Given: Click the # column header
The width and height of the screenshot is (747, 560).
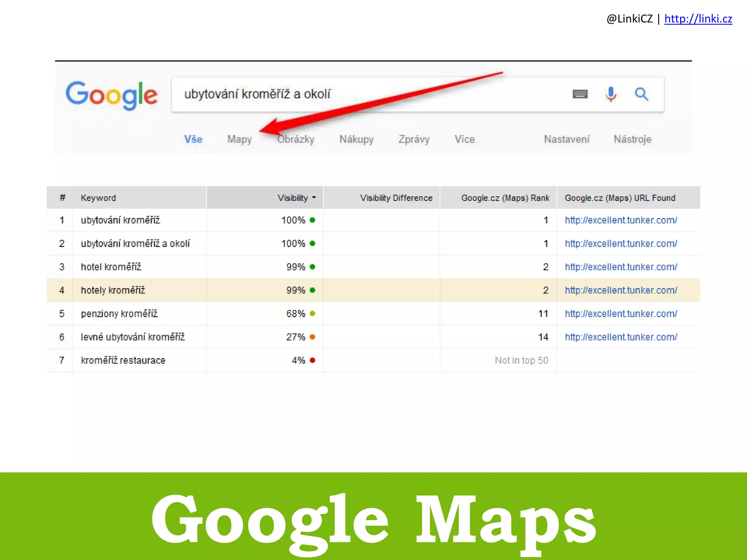Looking at the screenshot, I should tap(62, 198).
